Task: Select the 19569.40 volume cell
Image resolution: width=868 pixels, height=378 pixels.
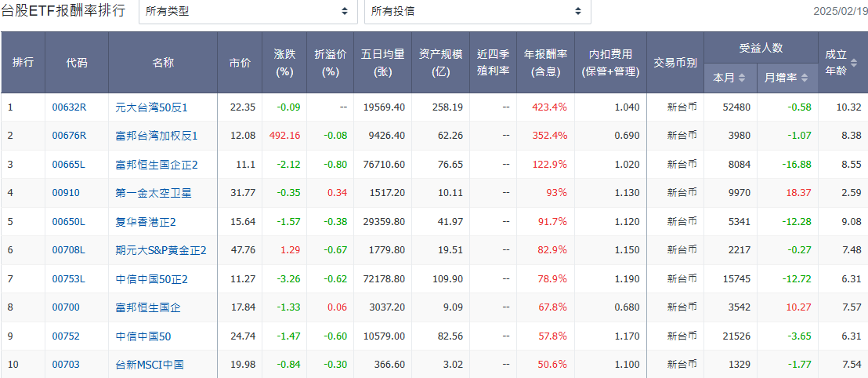Action: (x=384, y=107)
